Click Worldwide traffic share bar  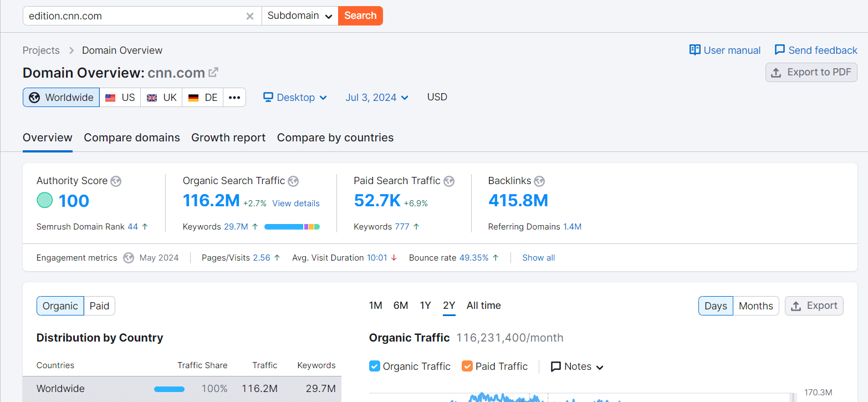pos(169,389)
